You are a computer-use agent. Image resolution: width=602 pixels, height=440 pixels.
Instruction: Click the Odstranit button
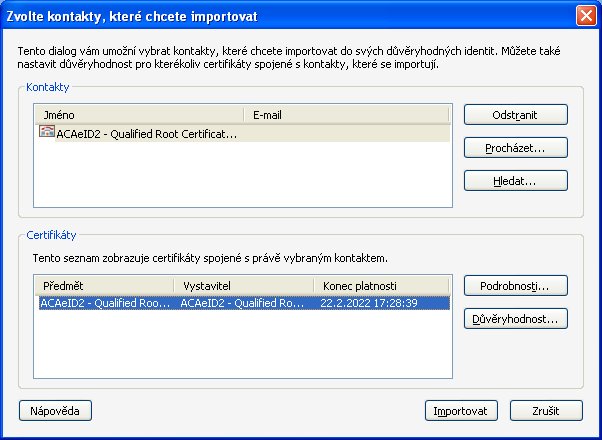pos(516,114)
